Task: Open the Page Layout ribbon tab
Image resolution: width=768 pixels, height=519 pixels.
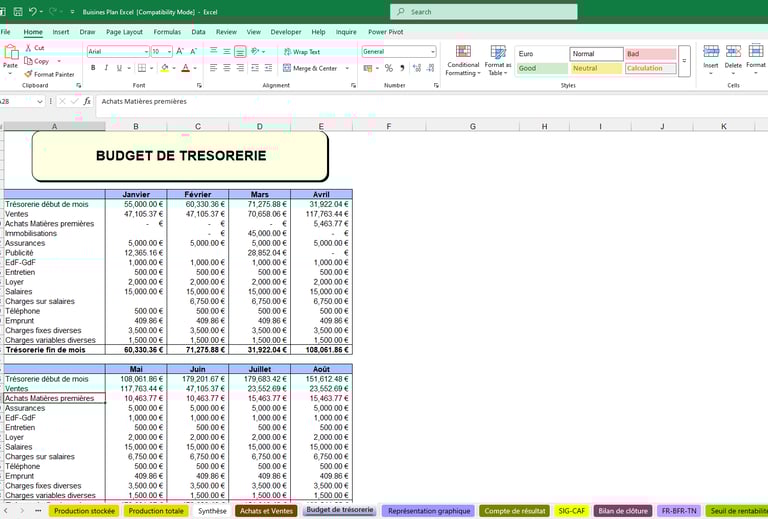Action: (124, 32)
